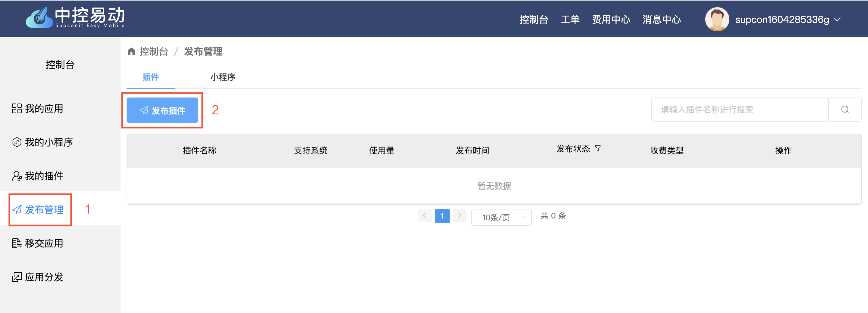Switch to the 插件 tab
The image size is (868, 313).
(x=151, y=77)
